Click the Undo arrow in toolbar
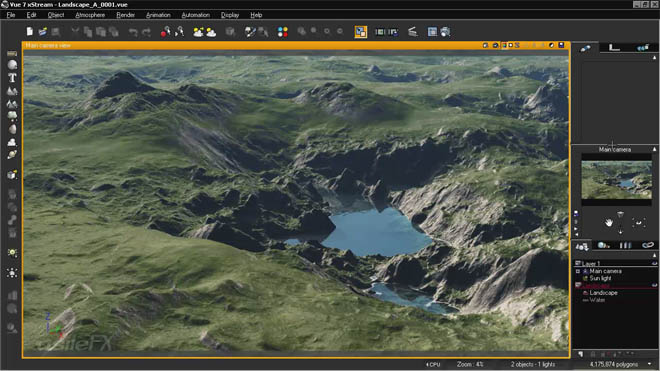This screenshot has height=371, width=660. click(x=133, y=32)
